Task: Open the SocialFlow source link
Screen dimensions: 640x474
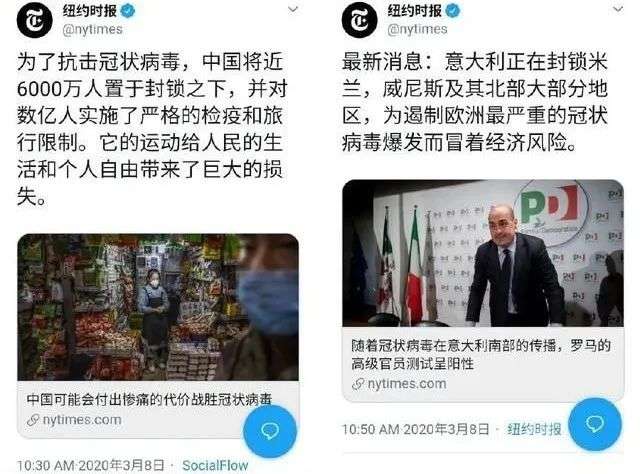Action: [215, 465]
